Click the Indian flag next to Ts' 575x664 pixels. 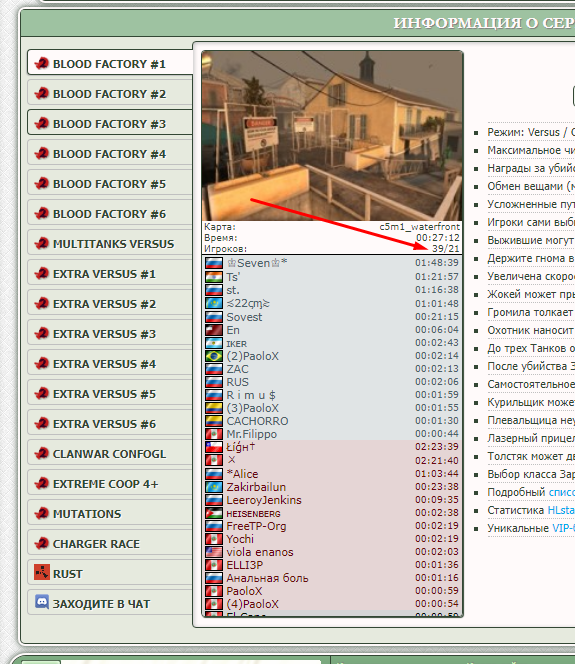(x=214, y=277)
